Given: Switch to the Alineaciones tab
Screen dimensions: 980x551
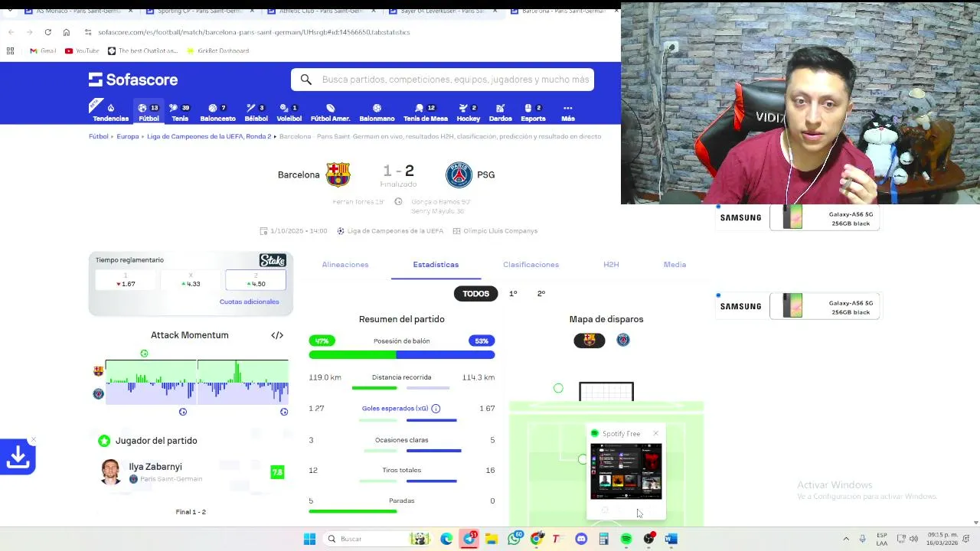Looking at the screenshot, I should 345,265.
